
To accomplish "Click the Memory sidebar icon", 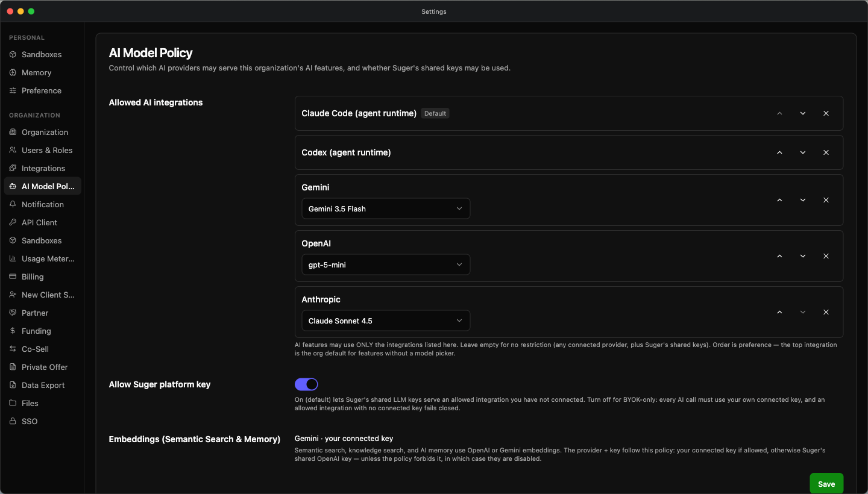I will point(13,72).
